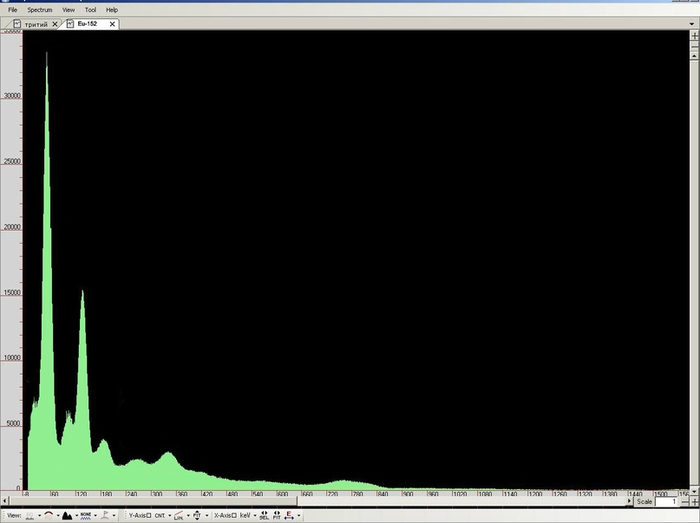Click the red E energy calibration icon
The width and height of the screenshot is (700, 523).
click(289, 515)
